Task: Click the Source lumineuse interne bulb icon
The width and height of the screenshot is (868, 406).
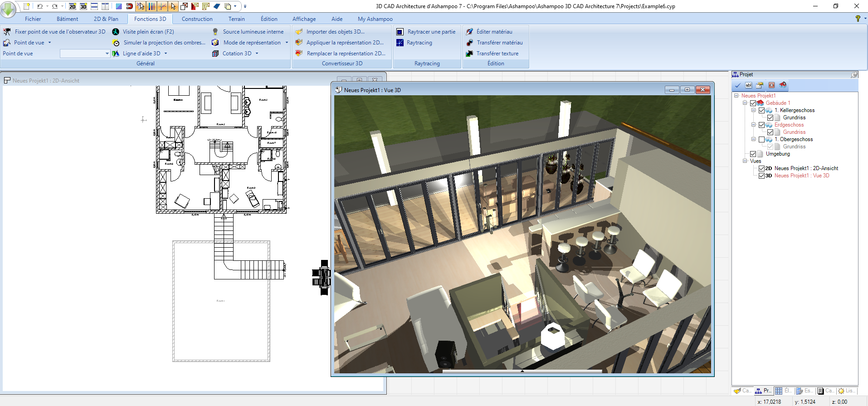Action: coord(215,32)
